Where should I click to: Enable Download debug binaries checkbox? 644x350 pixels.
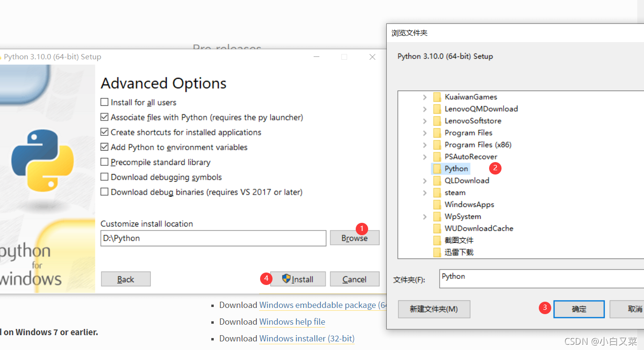[x=104, y=192]
